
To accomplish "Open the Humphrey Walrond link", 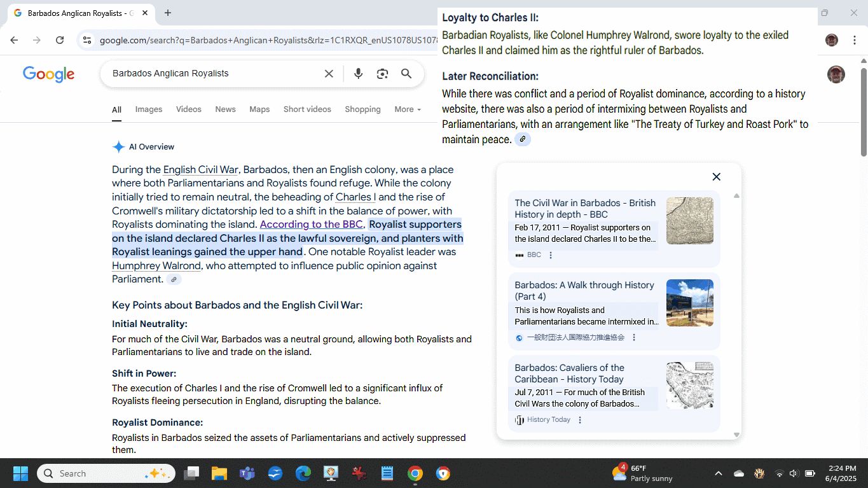I will click(x=156, y=266).
